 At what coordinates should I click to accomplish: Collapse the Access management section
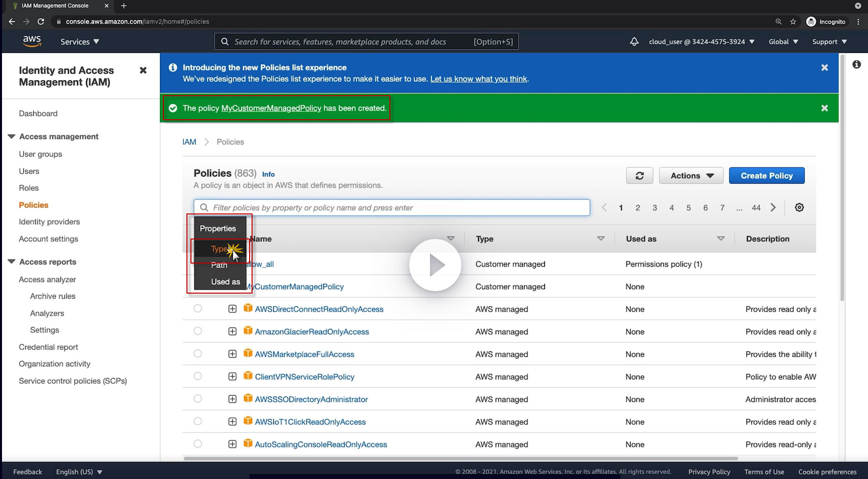(x=12, y=137)
